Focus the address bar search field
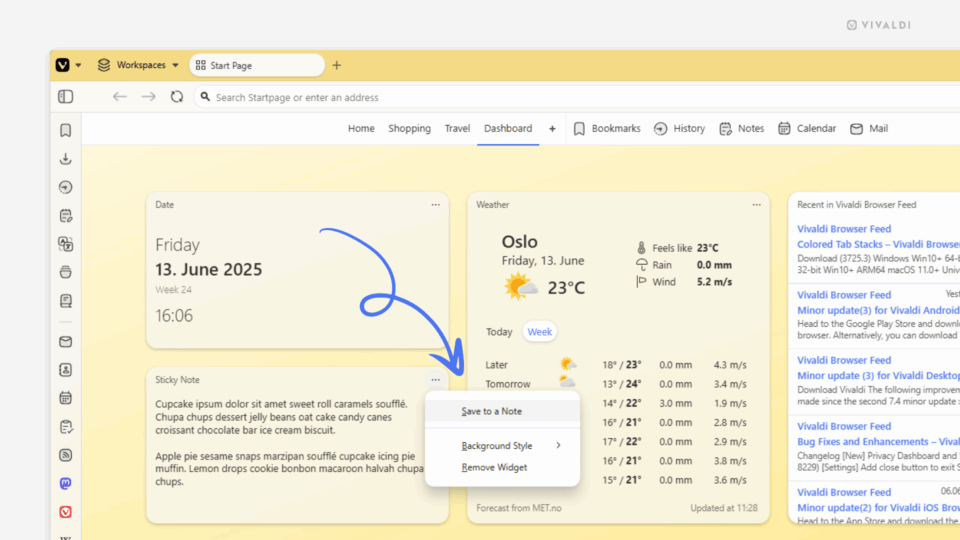The height and width of the screenshot is (540, 960). click(576, 97)
